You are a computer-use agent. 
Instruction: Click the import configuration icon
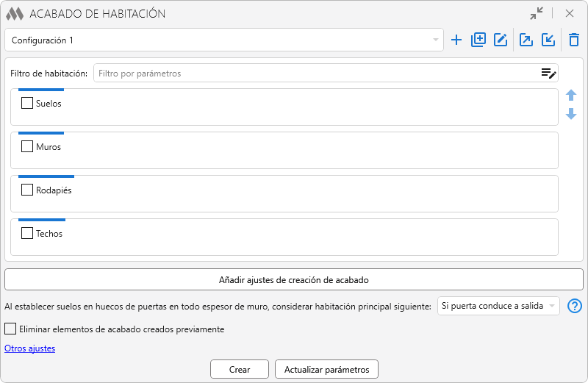[548, 40]
